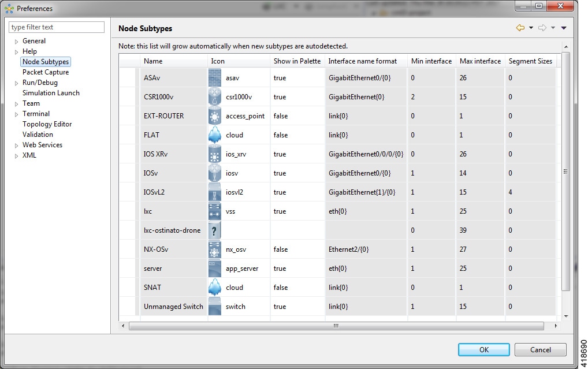Expand the Run/Debug tree node
The height and width of the screenshot is (369, 588).
click(x=17, y=83)
